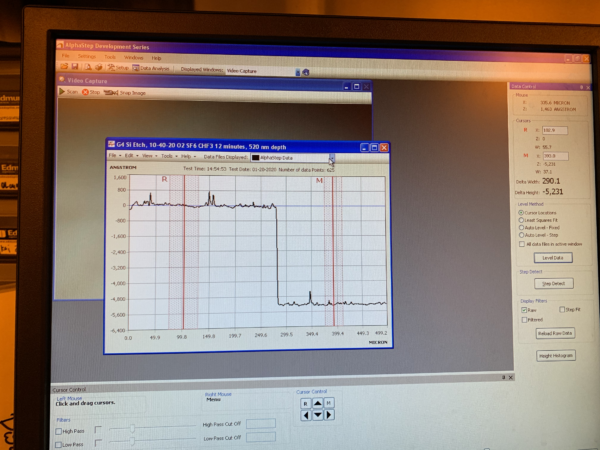
Task: Open the Setup tool icon
Action: [x=111, y=67]
